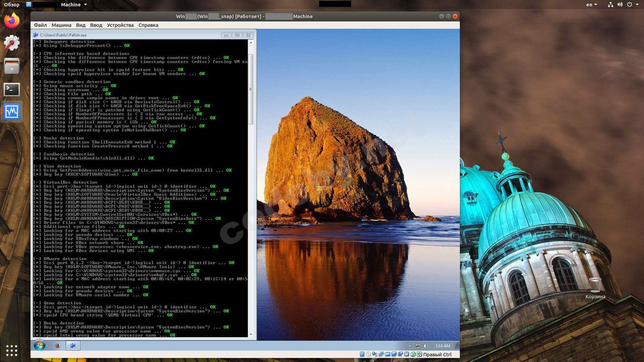Maximize the Pafish.exe console window
Image resolution: width=644 pixels, height=362 pixels.
[237, 35]
